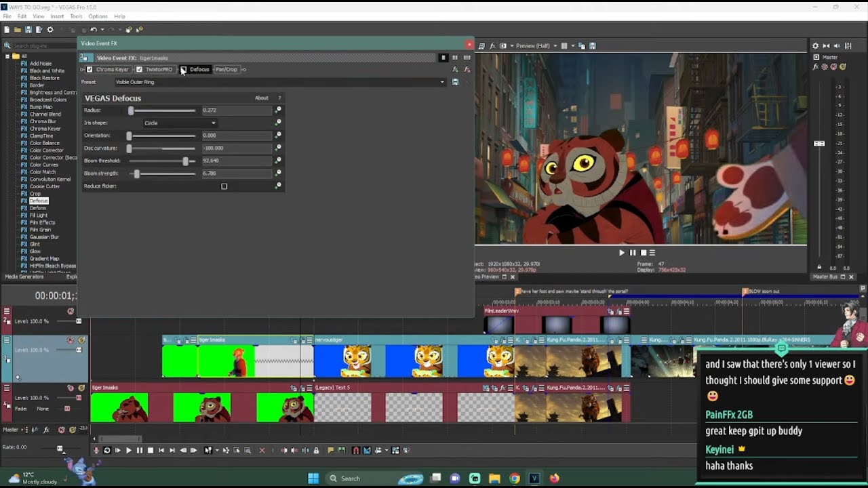
Task: Mute the Master bus audio output
Action: (834, 67)
